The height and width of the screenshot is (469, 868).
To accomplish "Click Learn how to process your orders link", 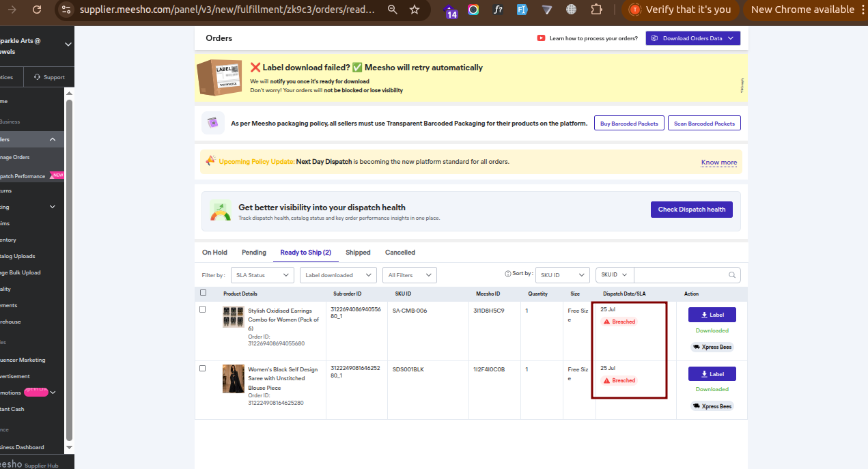I will point(593,38).
